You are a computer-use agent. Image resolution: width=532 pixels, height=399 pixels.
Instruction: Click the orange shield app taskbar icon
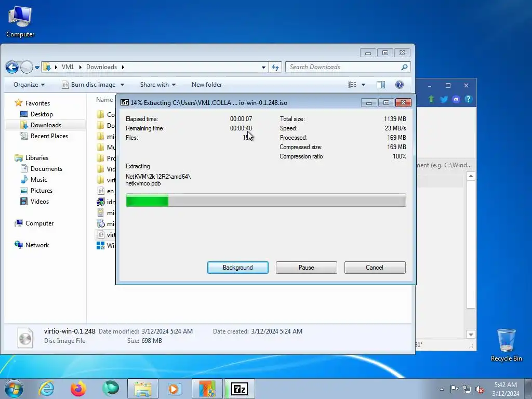pos(207,389)
